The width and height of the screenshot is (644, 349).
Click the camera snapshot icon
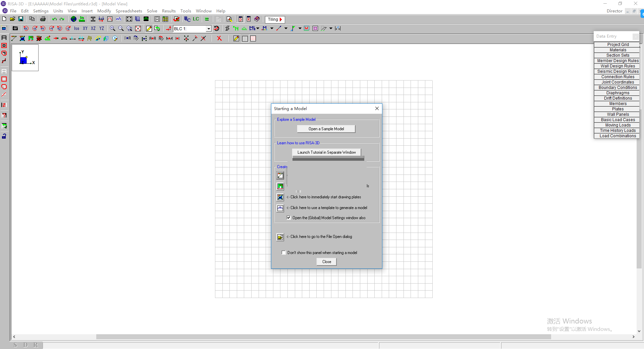pyautogui.click(x=15, y=29)
